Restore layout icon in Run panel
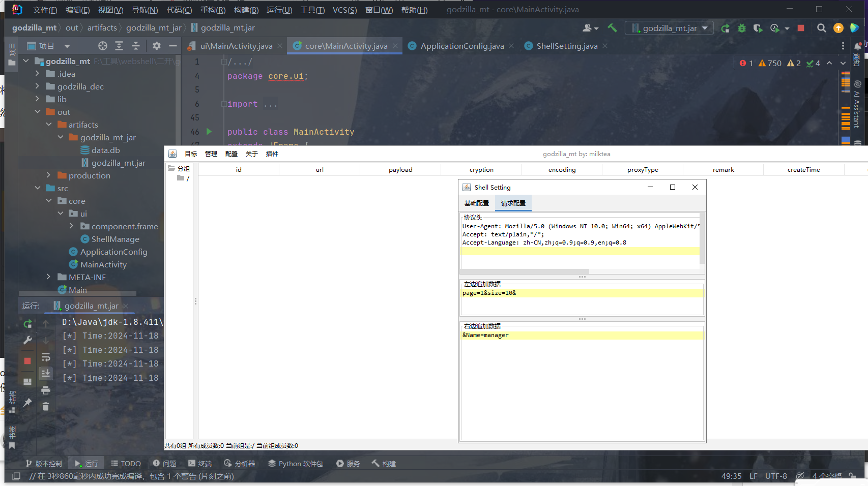 pos(27,382)
